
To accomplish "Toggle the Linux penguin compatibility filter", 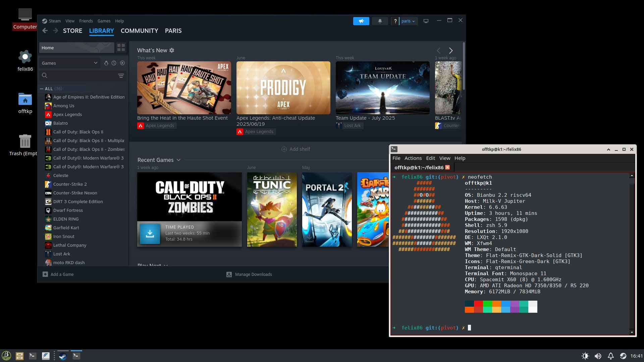I will [106, 63].
